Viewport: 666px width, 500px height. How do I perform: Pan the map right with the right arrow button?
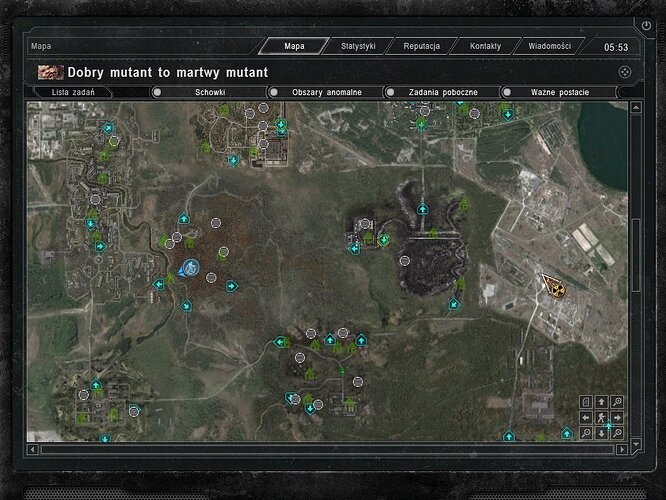[x=617, y=418]
